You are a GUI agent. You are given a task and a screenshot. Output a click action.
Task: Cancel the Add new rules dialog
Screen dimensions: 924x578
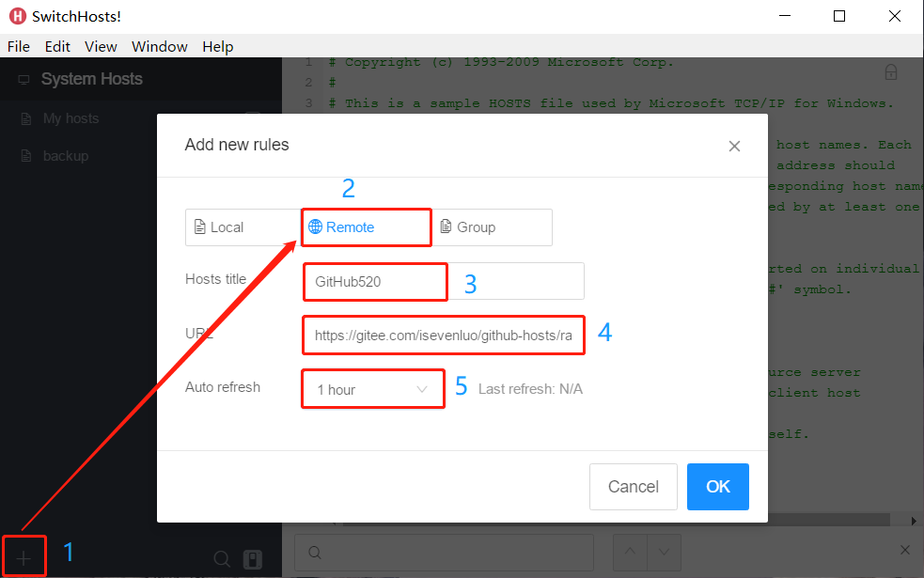point(633,486)
